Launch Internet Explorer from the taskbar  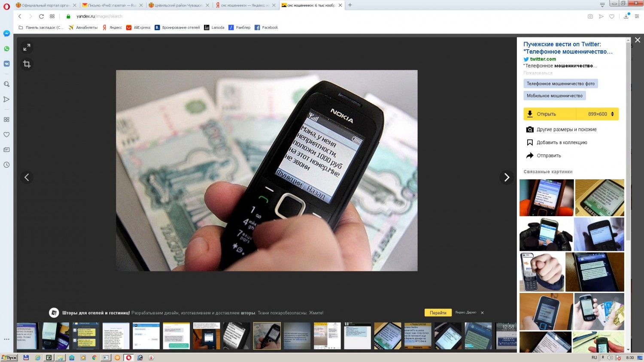click(37, 358)
